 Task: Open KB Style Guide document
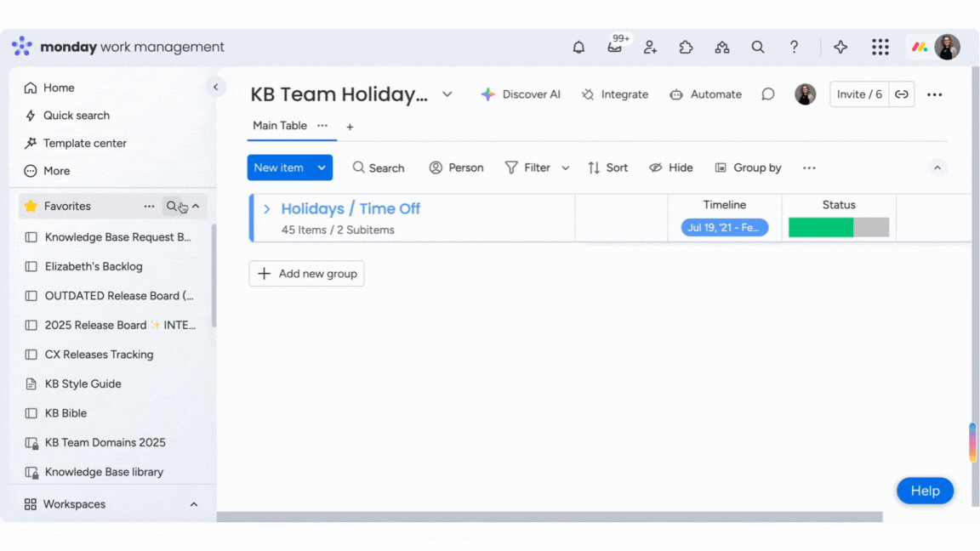point(83,384)
